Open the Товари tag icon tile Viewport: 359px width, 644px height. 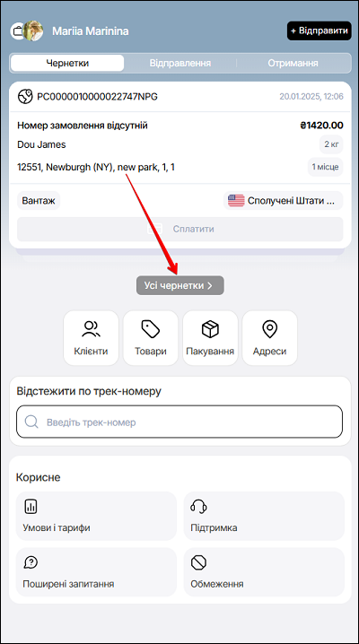point(151,337)
